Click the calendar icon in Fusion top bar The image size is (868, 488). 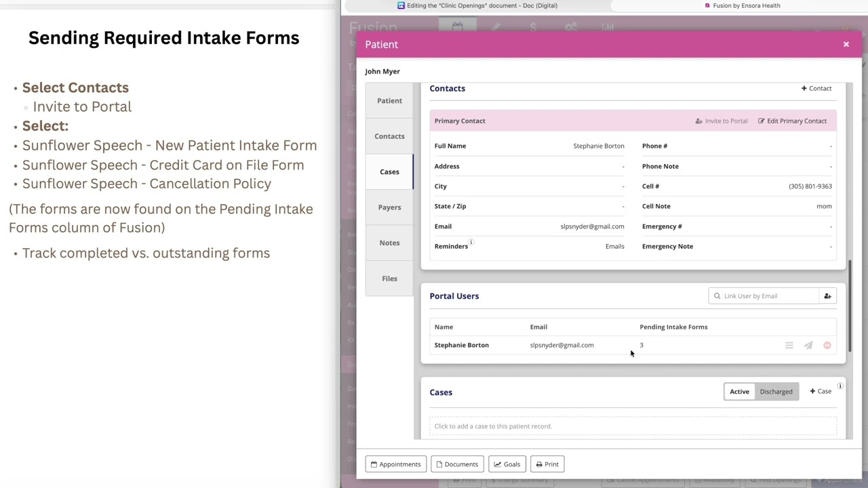point(457,27)
